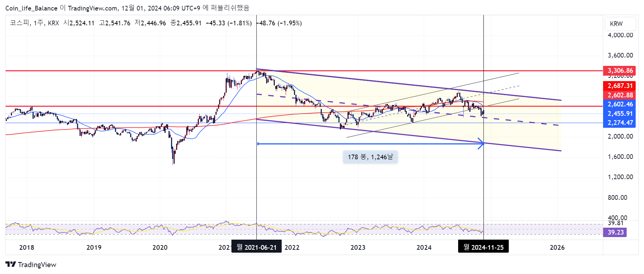Click the KOSPI symbol title in legend
Screen dimensions: 644x274
click(x=20, y=23)
